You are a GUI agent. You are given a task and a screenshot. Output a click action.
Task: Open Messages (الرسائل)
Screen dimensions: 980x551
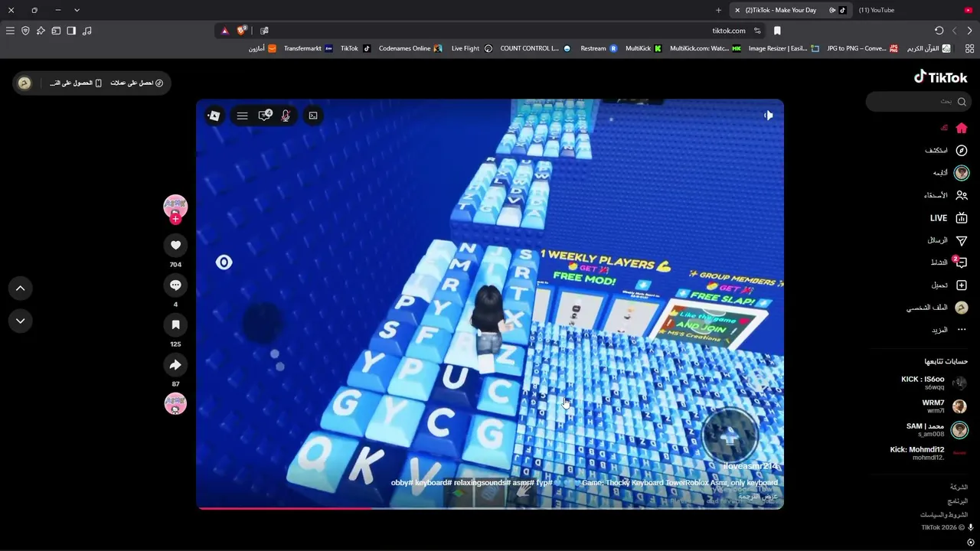(x=947, y=240)
